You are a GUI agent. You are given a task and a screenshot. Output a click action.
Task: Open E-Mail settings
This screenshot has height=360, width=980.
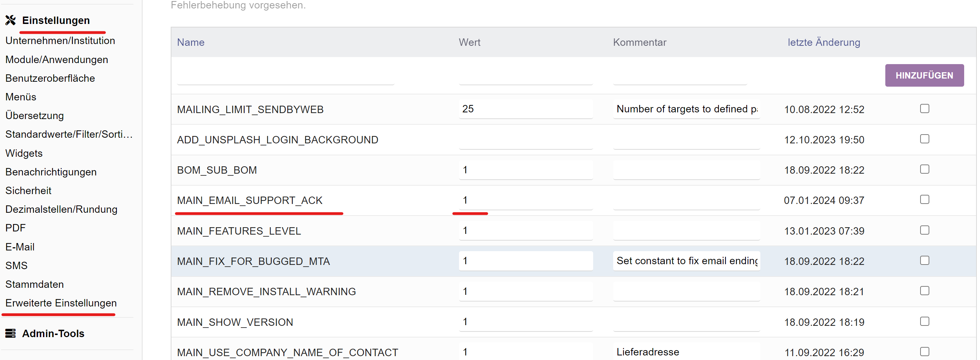click(x=20, y=247)
